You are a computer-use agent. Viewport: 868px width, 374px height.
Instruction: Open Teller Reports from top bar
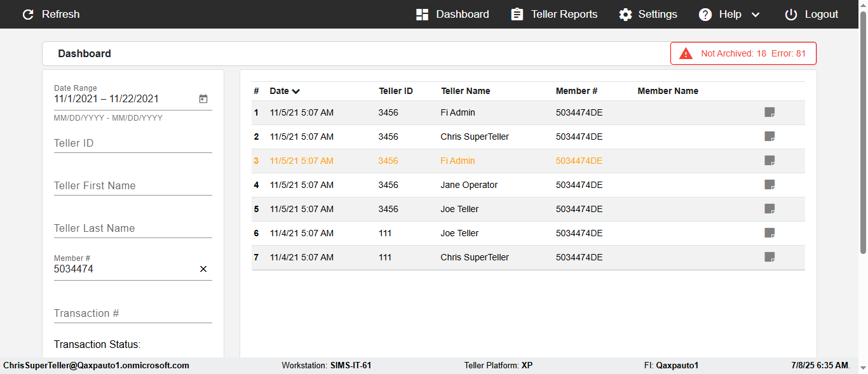554,15
